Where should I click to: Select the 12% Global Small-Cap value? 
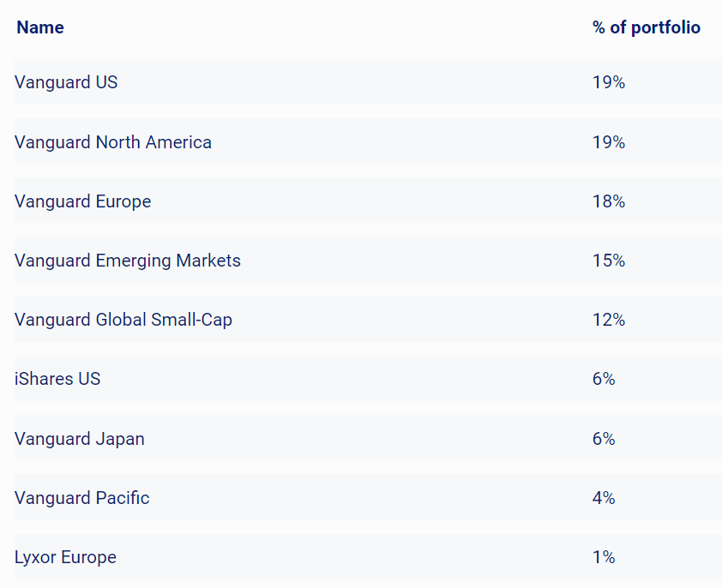point(608,320)
